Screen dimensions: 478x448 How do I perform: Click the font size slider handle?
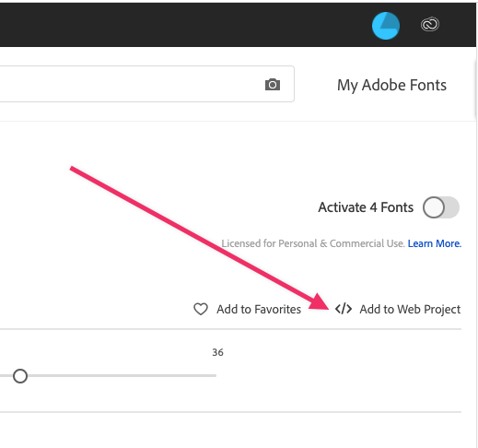[x=20, y=376]
